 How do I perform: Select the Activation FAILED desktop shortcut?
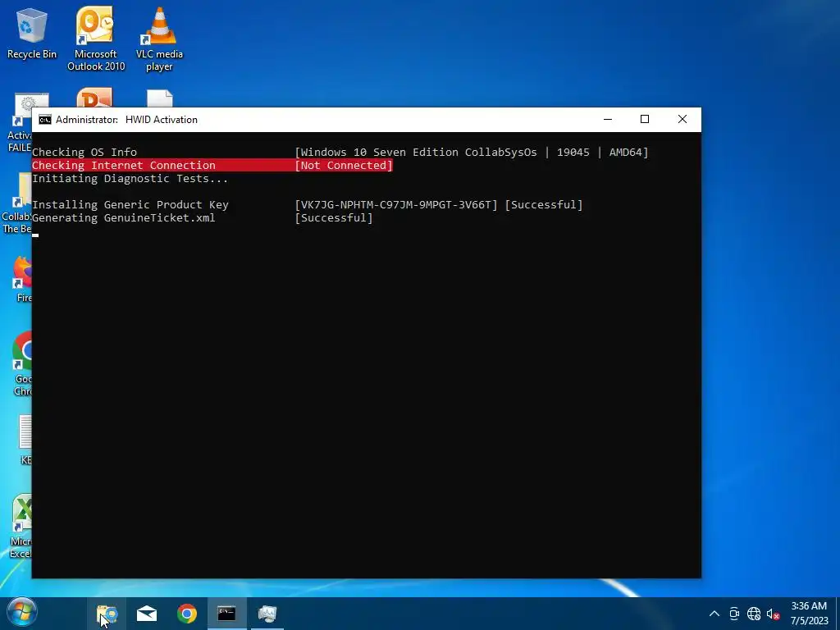21,123
